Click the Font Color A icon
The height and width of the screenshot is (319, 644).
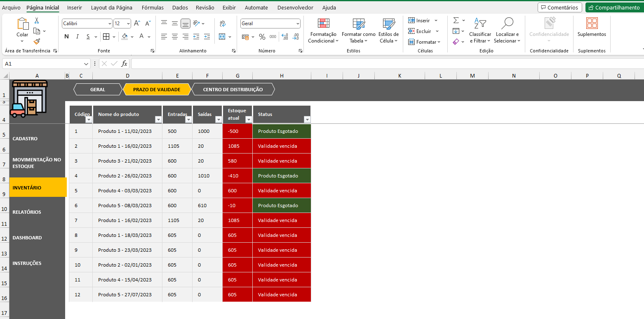[x=141, y=37]
